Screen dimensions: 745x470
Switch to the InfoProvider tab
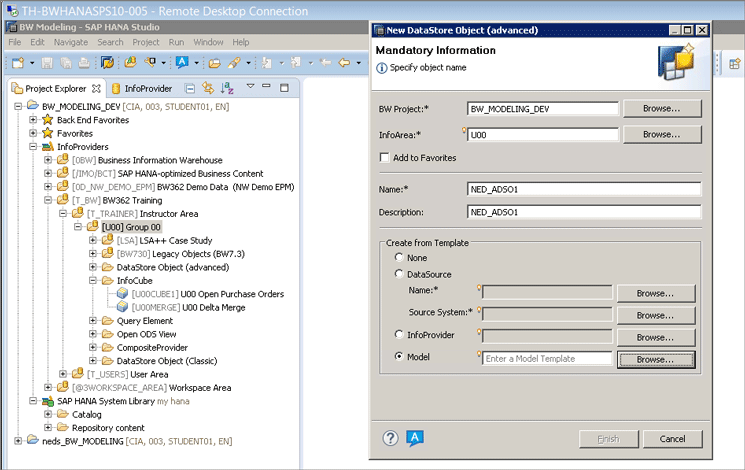point(139,89)
